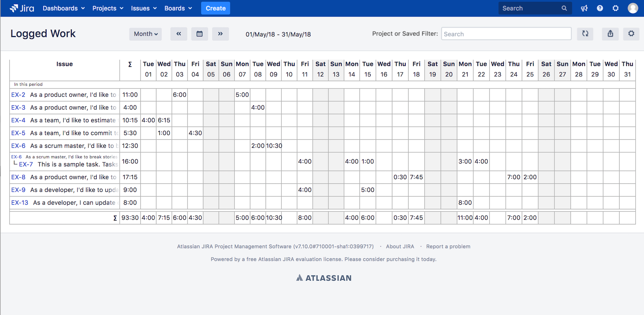Open the calendar date picker

(199, 34)
